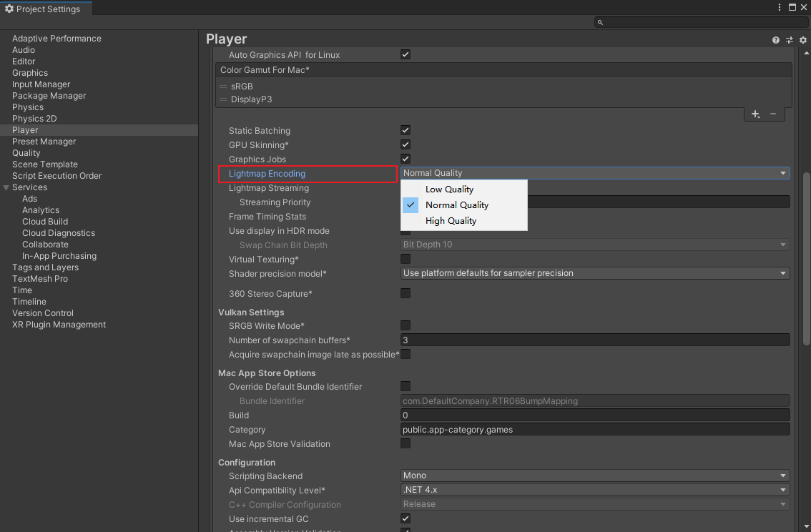Remove color gamut with minus button
This screenshot has width=811, height=532.
(772, 114)
